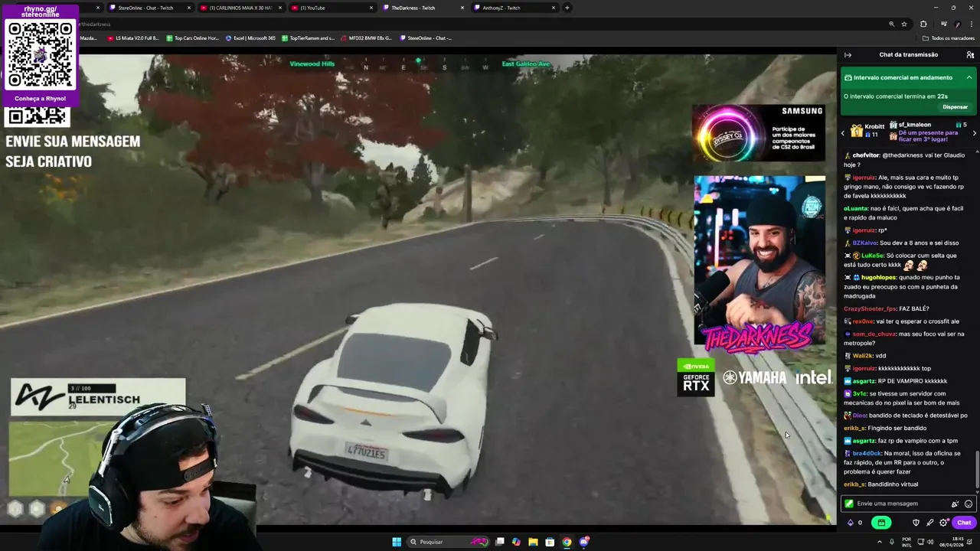The image size is (980, 551).
Task: Open Microsoft Store from the taskbar
Action: click(x=550, y=542)
